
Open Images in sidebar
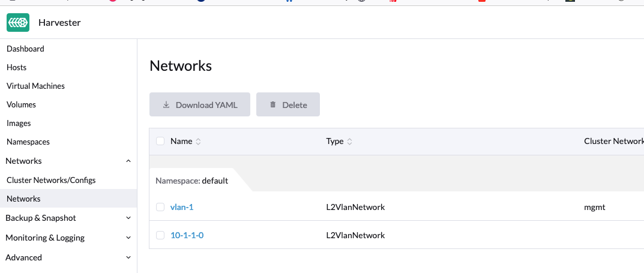pyautogui.click(x=19, y=123)
